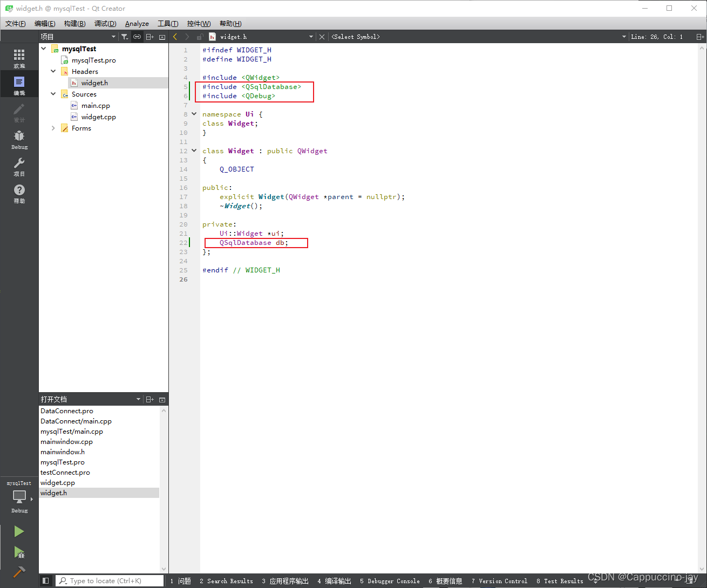Build the project with hammer icon
This screenshot has height=588, width=707.
pos(19,572)
